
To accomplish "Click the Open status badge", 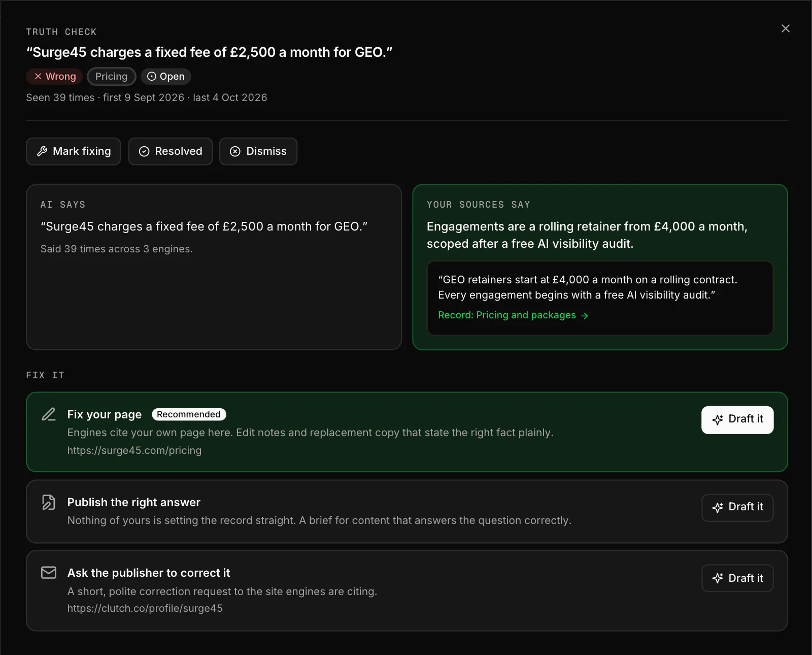I will point(166,76).
